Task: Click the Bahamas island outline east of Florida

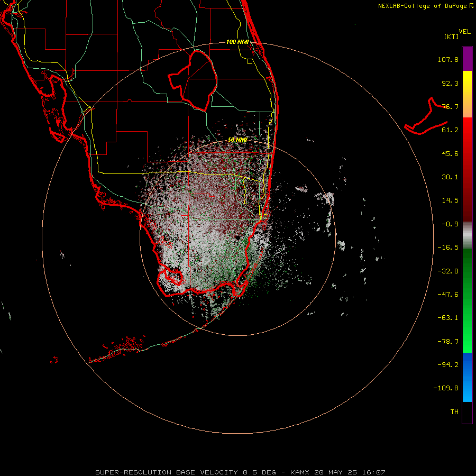Action: point(426,116)
